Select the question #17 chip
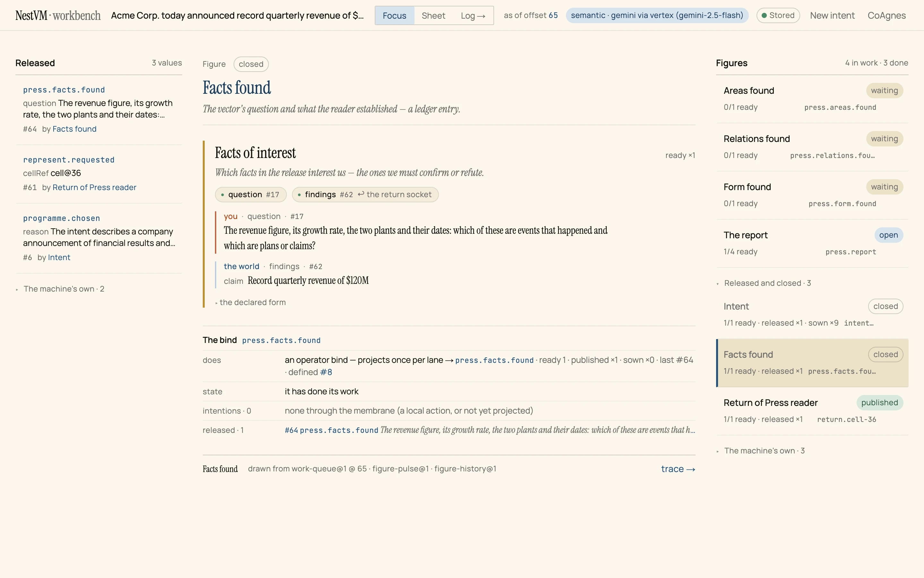Viewport: 924px width, 578px height. tap(251, 195)
